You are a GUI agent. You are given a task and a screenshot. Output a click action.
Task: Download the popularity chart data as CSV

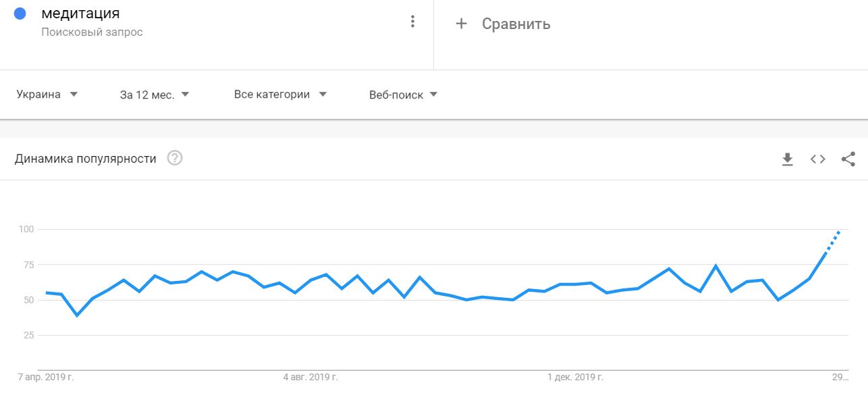787,159
